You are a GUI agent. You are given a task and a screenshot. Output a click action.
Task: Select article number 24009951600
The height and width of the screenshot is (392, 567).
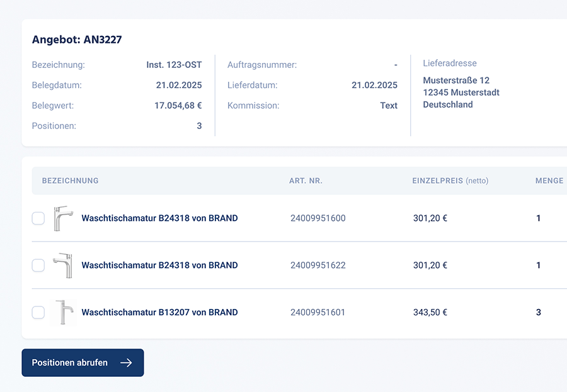coord(318,218)
